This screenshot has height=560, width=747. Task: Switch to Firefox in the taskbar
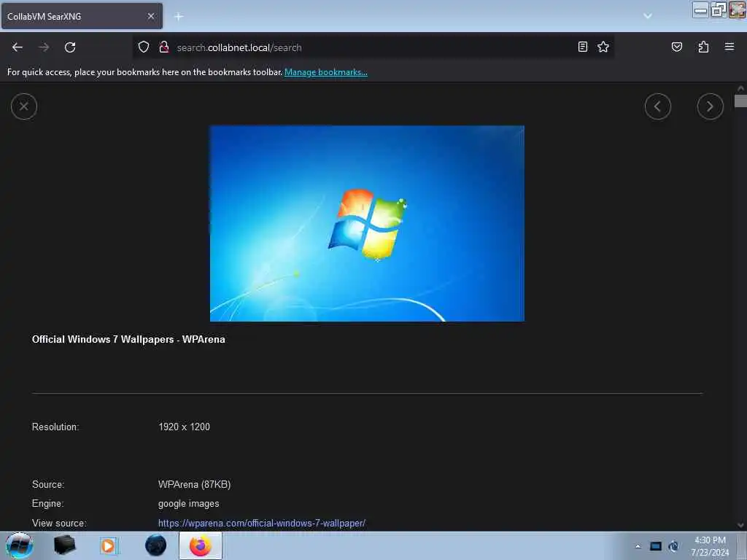click(x=201, y=545)
